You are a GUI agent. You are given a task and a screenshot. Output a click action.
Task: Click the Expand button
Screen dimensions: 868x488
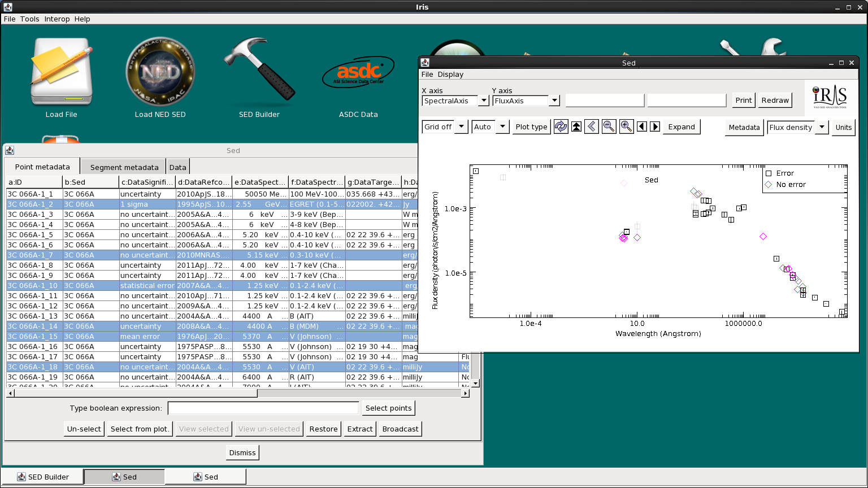click(x=682, y=127)
